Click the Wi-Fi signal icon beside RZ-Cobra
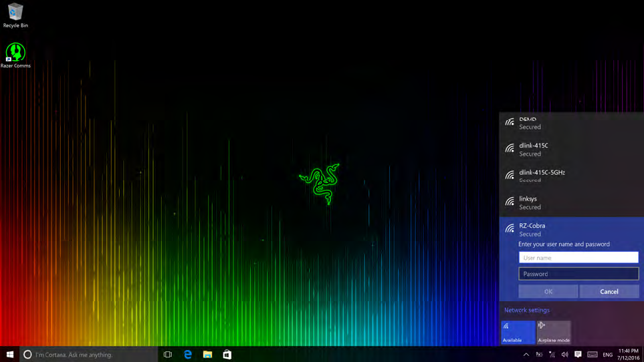 (x=510, y=228)
